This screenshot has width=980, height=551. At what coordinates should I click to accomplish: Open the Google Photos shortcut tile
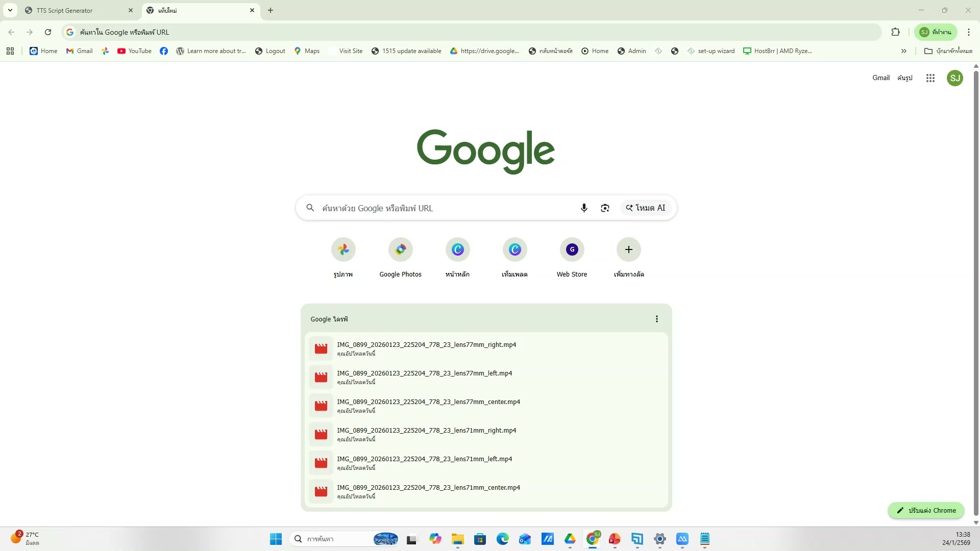[400, 250]
